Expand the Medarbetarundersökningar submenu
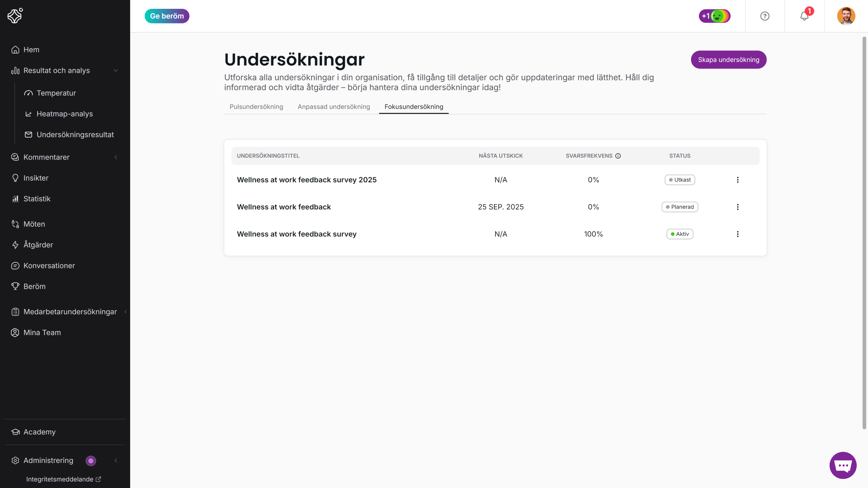 click(x=125, y=312)
